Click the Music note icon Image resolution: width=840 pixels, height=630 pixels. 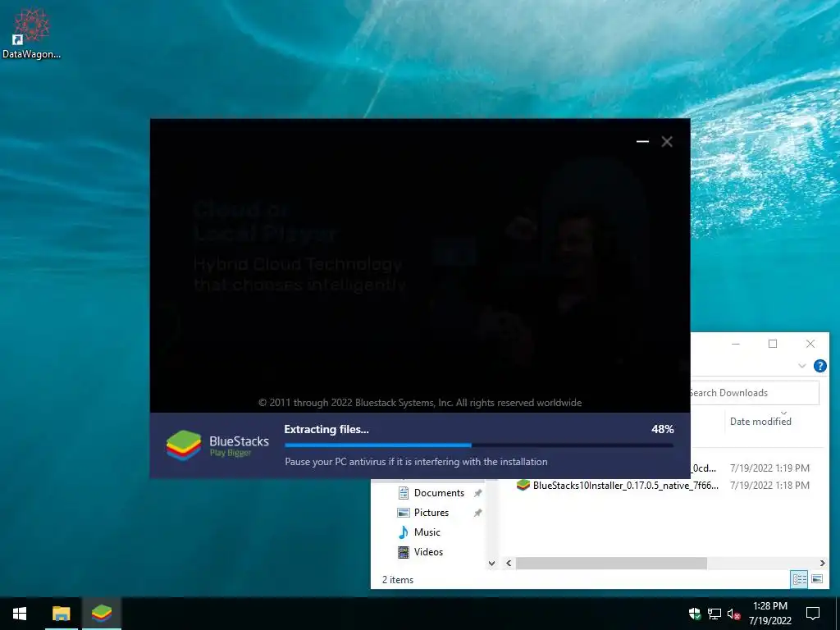click(x=404, y=532)
